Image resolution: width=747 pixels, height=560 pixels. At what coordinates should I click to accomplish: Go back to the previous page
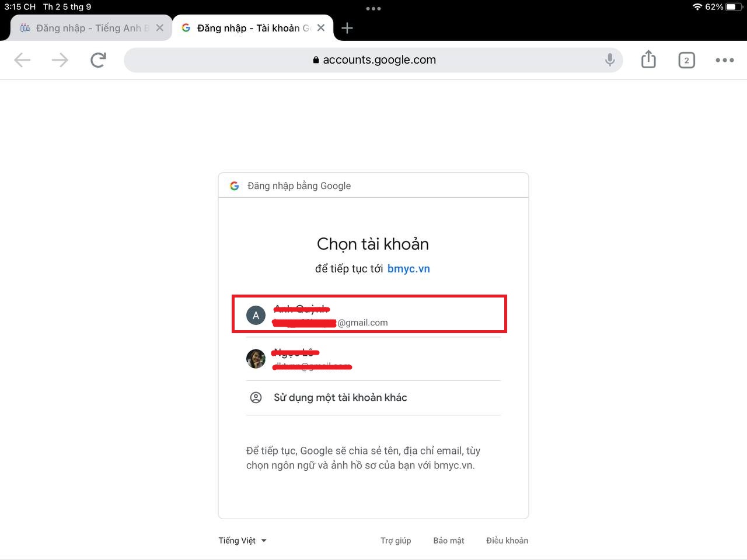click(x=22, y=60)
